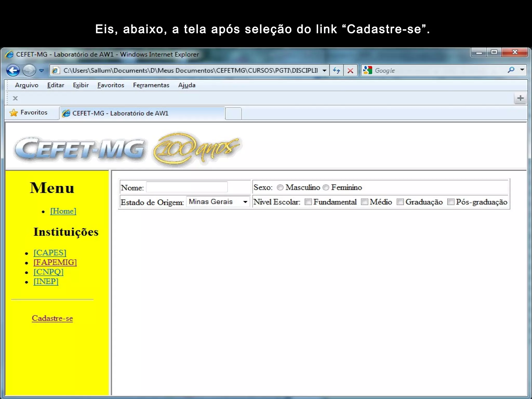Click the browser Back arrow button
The height and width of the screenshot is (399, 532).
click(13, 70)
